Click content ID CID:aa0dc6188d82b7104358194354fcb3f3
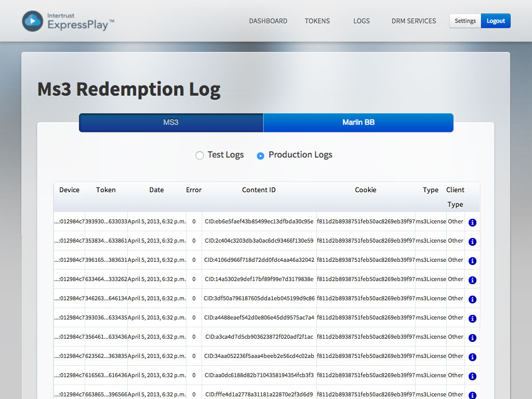Image resolution: width=532 pixels, height=399 pixels. click(259, 375)
